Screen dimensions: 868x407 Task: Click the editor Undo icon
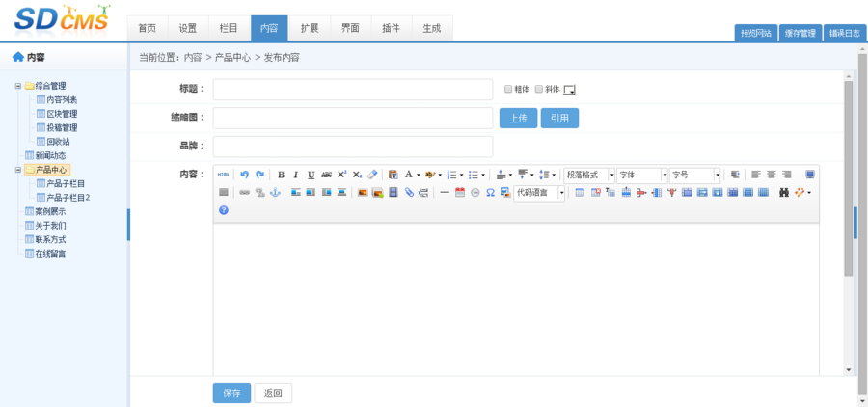click(245, 175)
